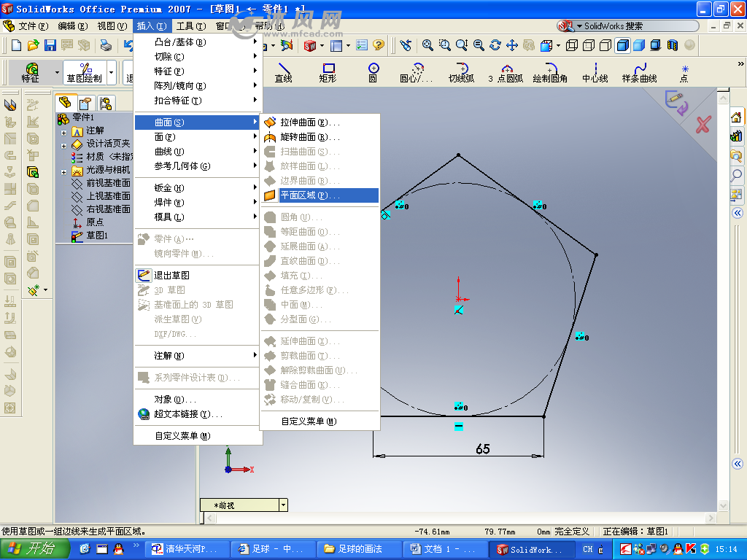Select the Pan view tool

pos(512,45)
